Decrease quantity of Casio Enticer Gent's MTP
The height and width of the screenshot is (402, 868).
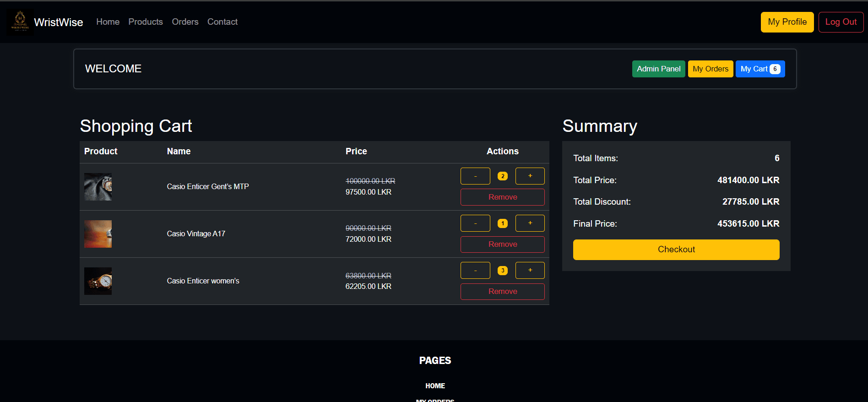[x=475, y=176]
